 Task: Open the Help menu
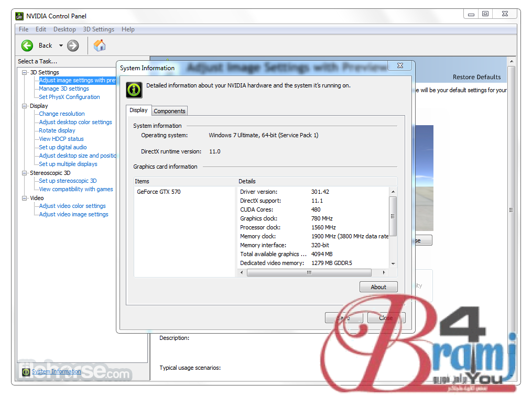128,29
